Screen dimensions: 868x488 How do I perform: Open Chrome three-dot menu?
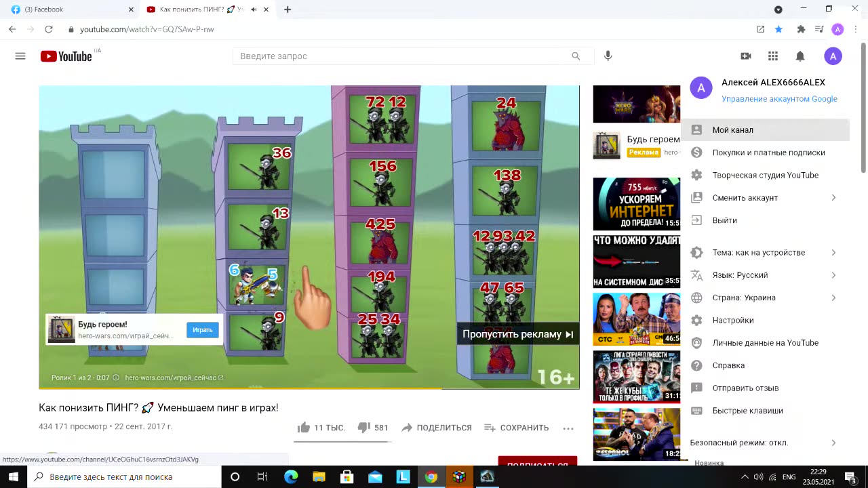pos(856,29)
